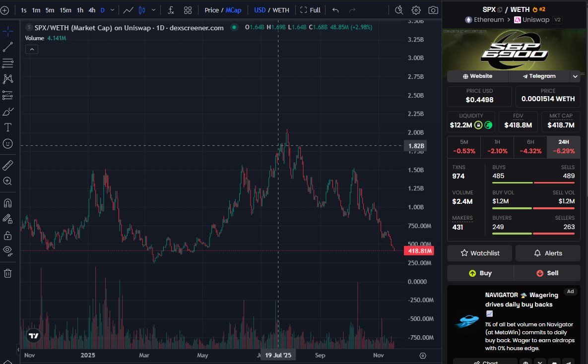This screenshot has height=364, width=588.
Task: Open the forecasting and measurement tools
Action: 7,95
